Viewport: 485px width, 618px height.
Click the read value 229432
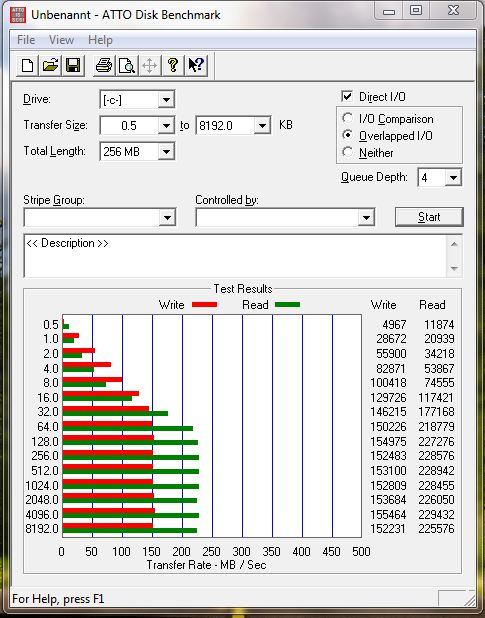click(x=436, y=514)
